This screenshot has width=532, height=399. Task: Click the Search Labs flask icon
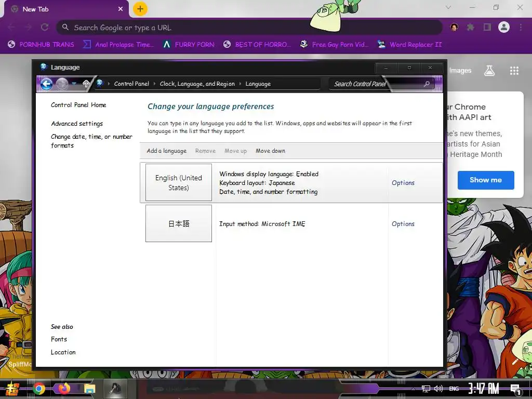pos(489,71)
